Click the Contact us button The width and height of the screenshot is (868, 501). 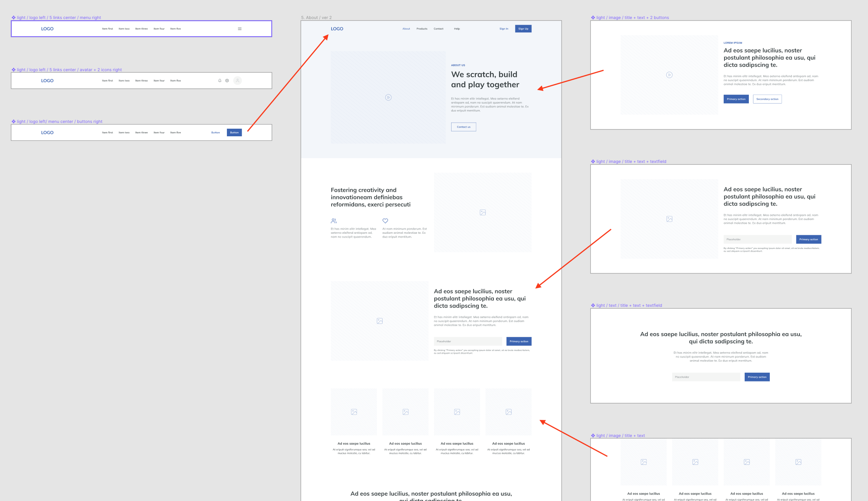[464, 127]
